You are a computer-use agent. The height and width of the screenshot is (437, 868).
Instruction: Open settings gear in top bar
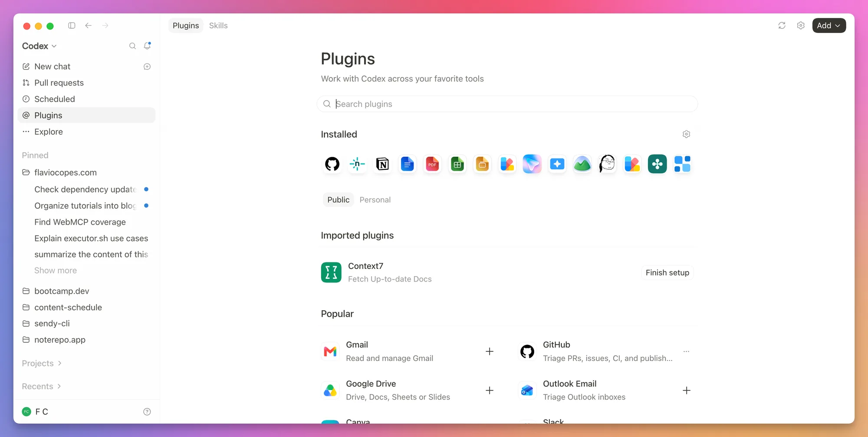(801, 26)
